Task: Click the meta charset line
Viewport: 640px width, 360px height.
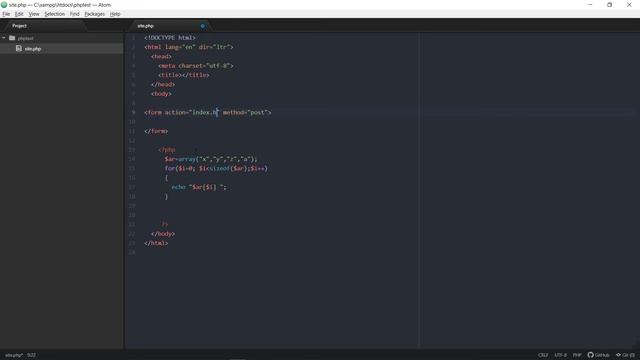Action: (x=196, y=66)
